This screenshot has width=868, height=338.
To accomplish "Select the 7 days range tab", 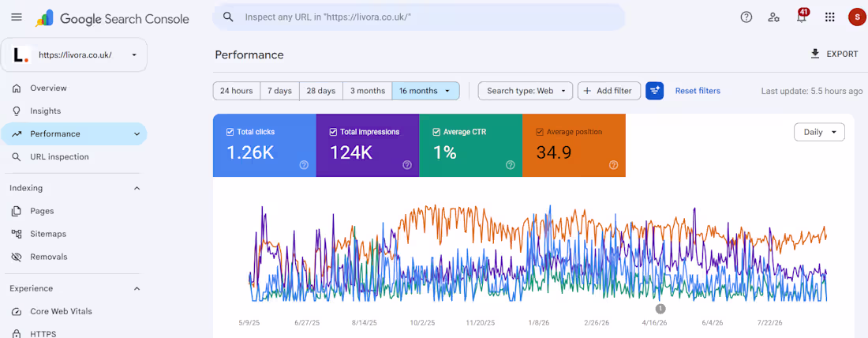I will (x=279, y=91).
